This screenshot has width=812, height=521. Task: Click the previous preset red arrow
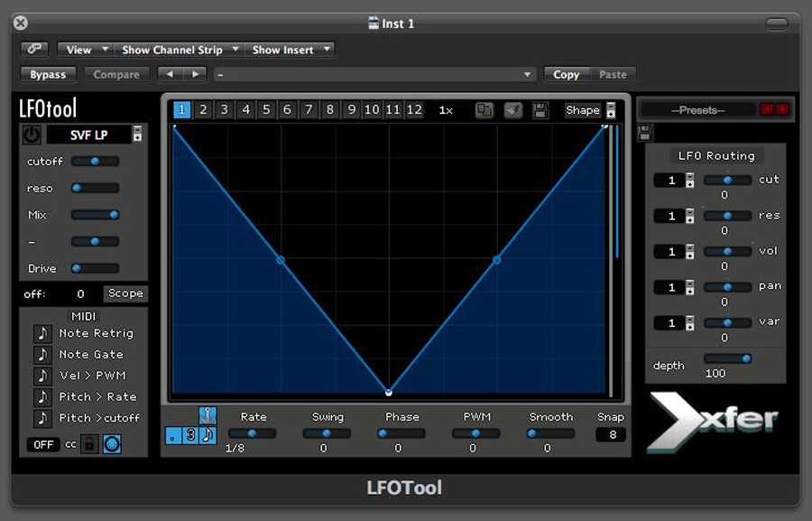point(767,109)
